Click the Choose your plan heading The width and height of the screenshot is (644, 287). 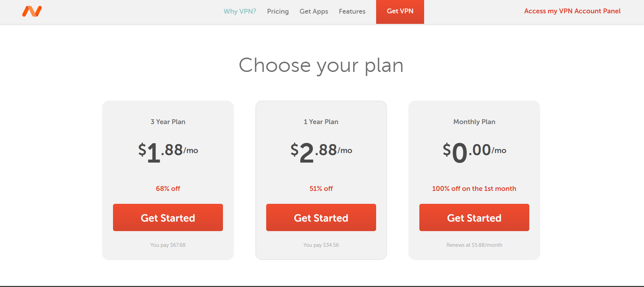(321, 65)
